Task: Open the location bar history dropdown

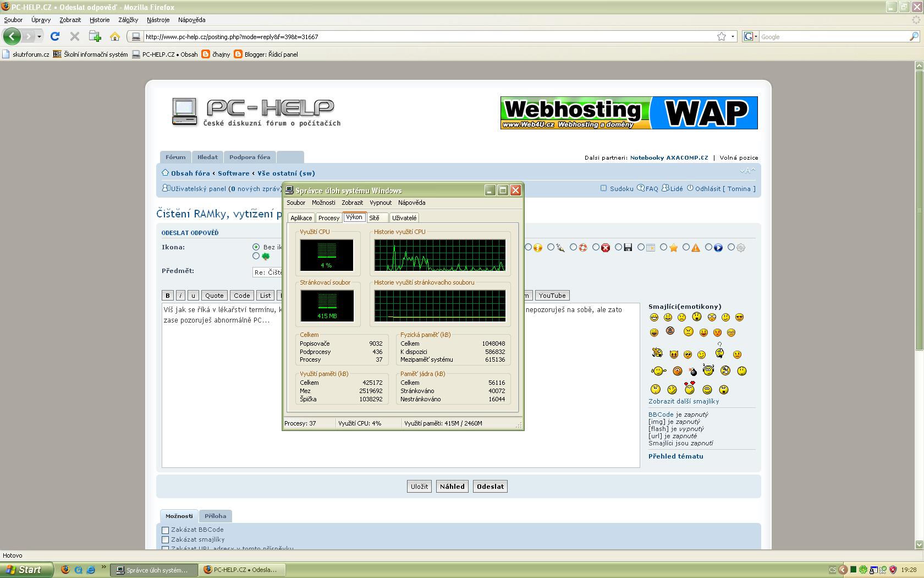Action: click(x=733, y=36)
